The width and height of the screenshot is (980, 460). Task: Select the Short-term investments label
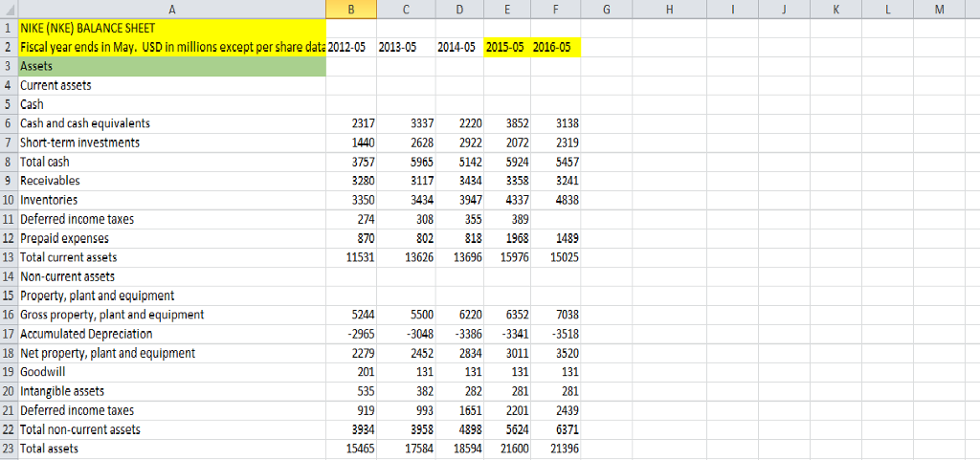(172, 142)
